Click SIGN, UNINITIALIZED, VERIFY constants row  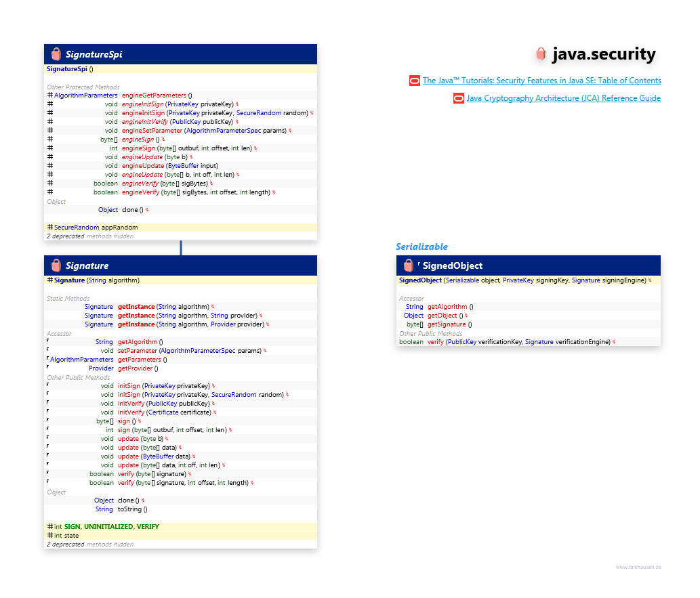pos(180,527)
